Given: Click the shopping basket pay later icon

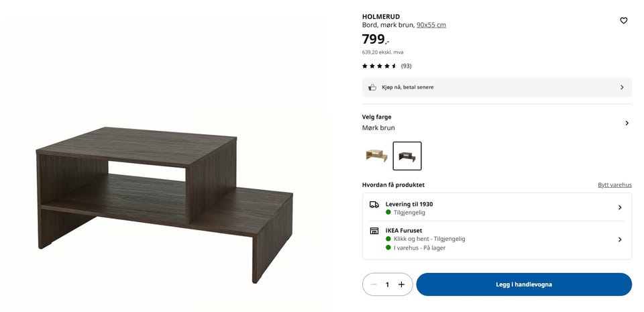Looking at the screenshot, I should coord(372,87).
